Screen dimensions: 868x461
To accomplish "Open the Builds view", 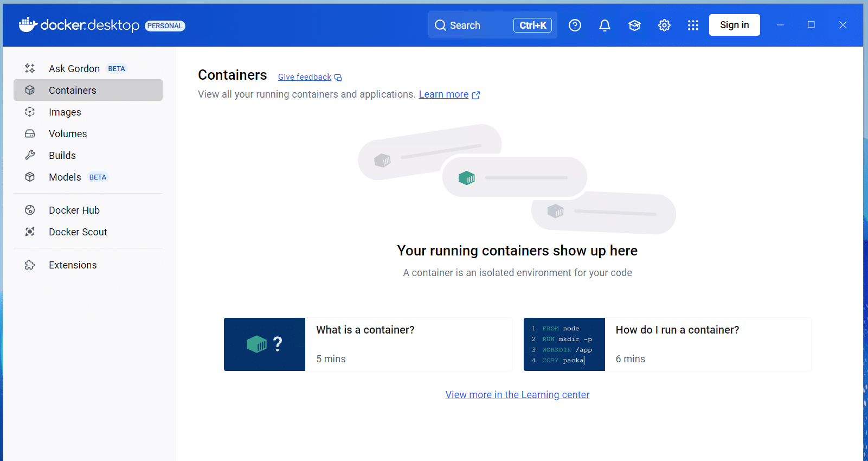I will coord(62,156).
